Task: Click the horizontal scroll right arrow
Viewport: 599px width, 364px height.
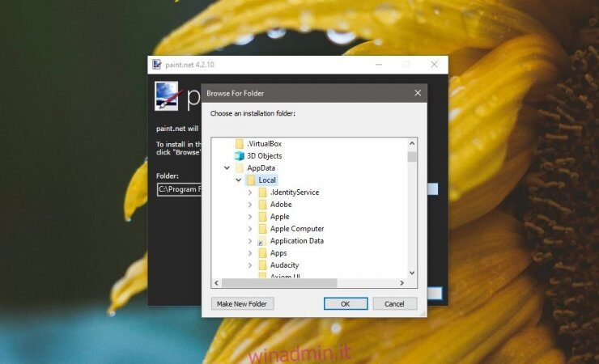Action: [401, 283]
